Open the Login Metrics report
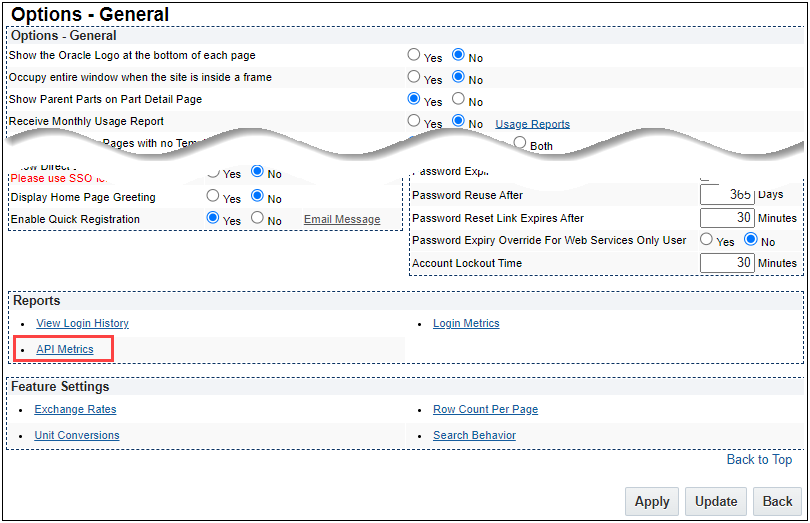The image size is (810, 523). pyautogui.click(x=466, y=323)
